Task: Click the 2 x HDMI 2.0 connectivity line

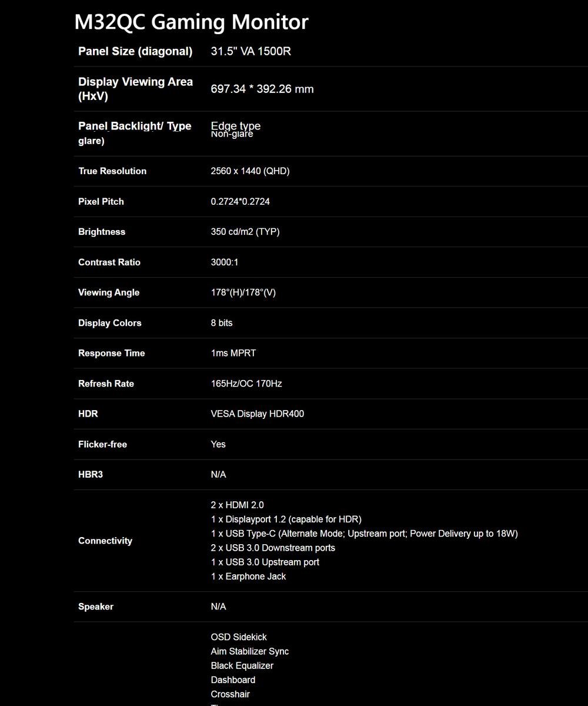Action: [238, 505]
